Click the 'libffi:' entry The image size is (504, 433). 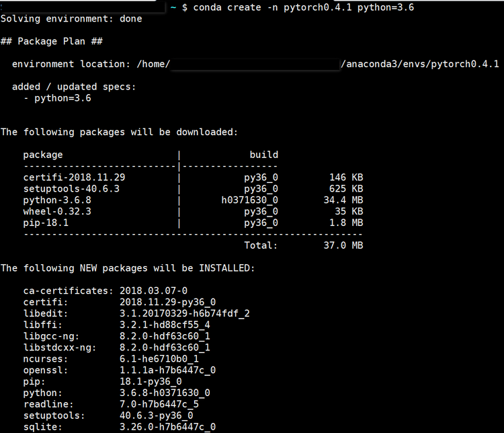coord(43,325)
